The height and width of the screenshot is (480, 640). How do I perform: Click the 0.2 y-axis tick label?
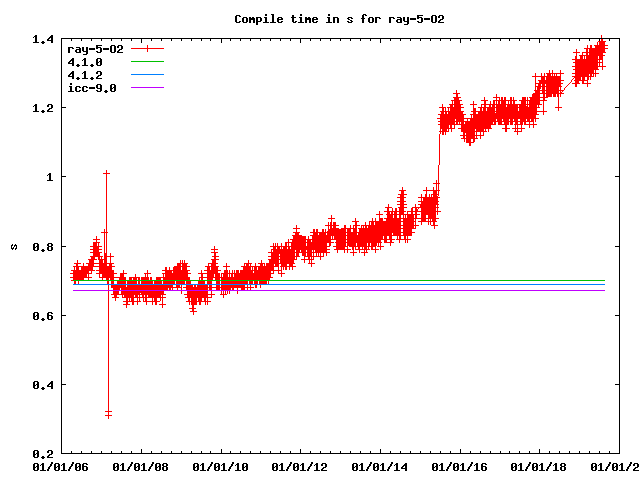pyautogui.click(x=42, y=454)
